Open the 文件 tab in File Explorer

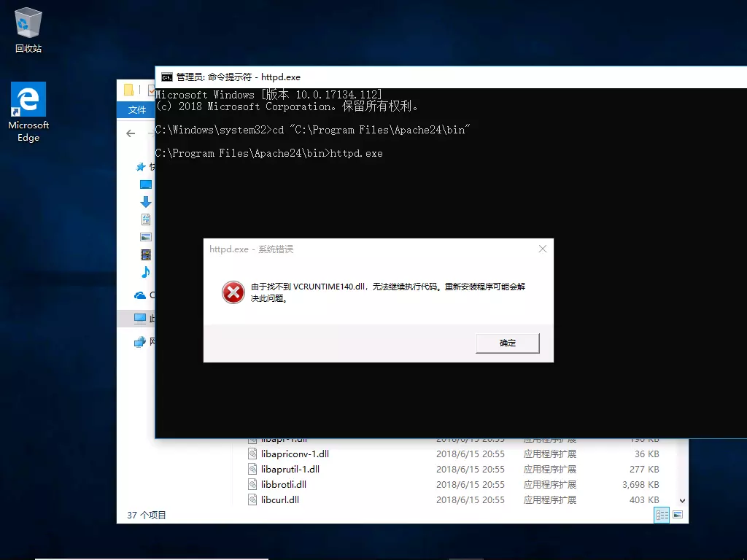[x=136, y=110]
